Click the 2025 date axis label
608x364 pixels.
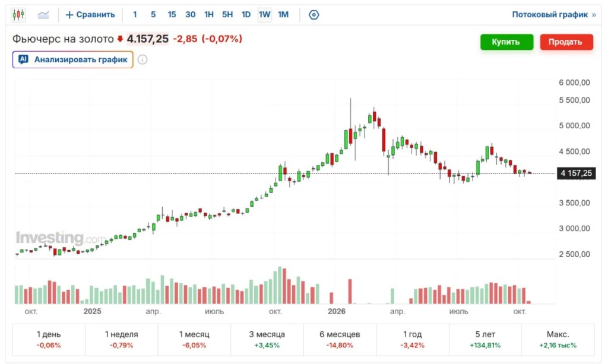click(x=92, y=311)
